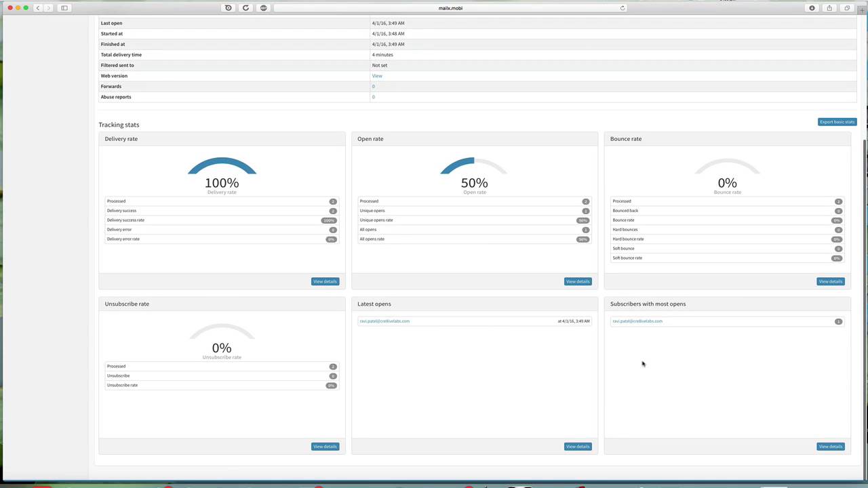Image resolution: width=868 pixels, height=488 pixels.
Task: Click the Unique opens row label
Action: pos(372,211)
